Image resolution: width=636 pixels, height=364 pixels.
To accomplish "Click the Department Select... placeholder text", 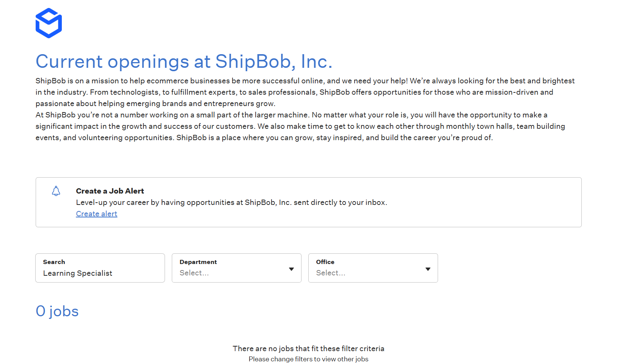I will click(x=194, y=273).
